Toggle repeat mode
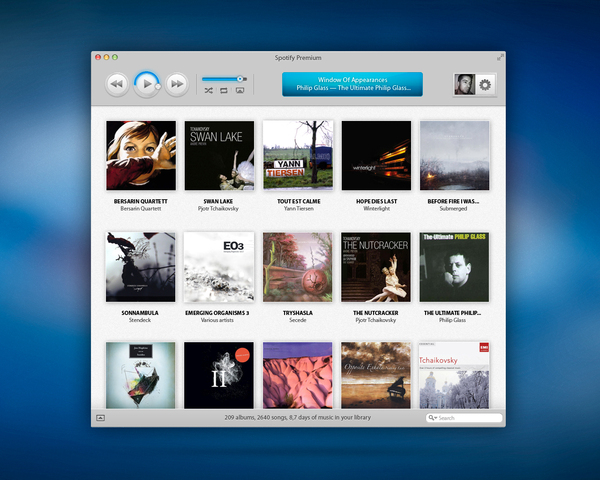Image resolution: width=600 pixels, height=480 pixels. [224, 91]
